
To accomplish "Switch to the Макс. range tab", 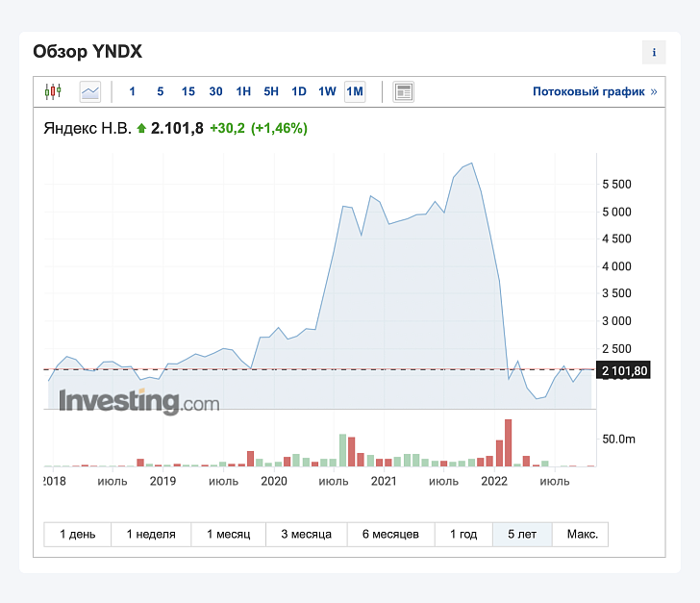I will [582, 534].
